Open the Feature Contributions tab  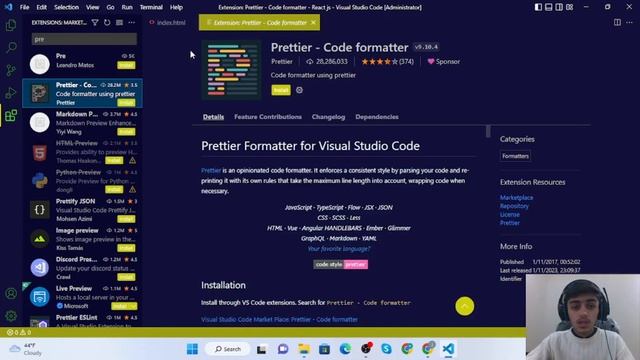[268, 117]
